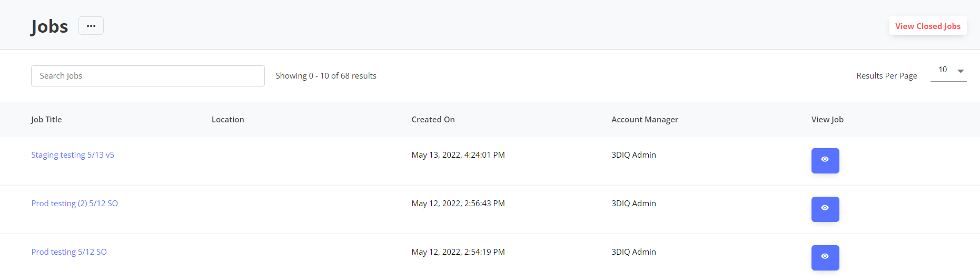980x280 pixels.
Task: Click the May 13, 2022, 4:24:01 PM date cell
Action: 458,155
